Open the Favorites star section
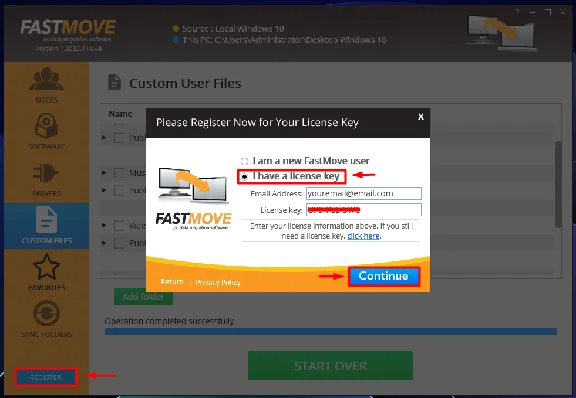Image resolution: width=576 pixels, height=398 pixels. (46, 272)
